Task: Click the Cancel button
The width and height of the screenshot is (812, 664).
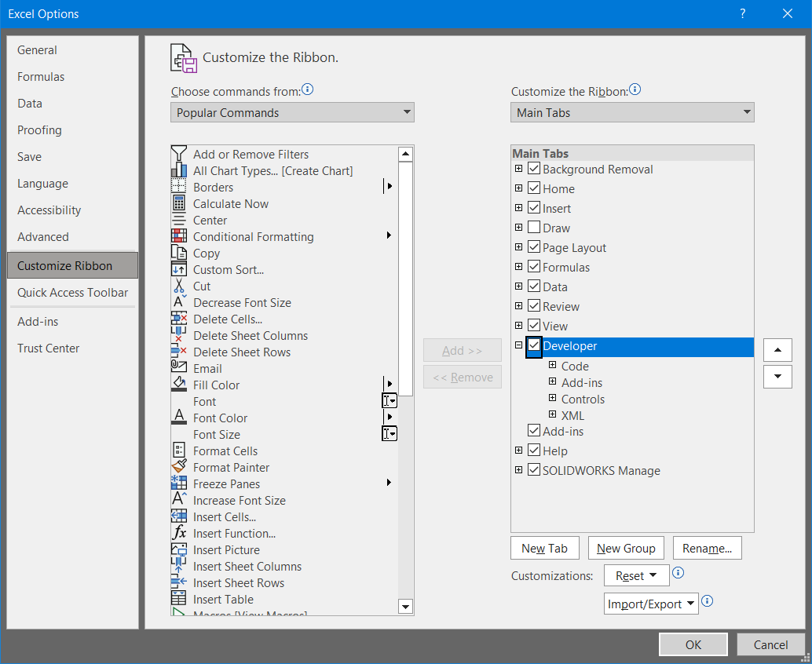Action: tap(770, 645)
